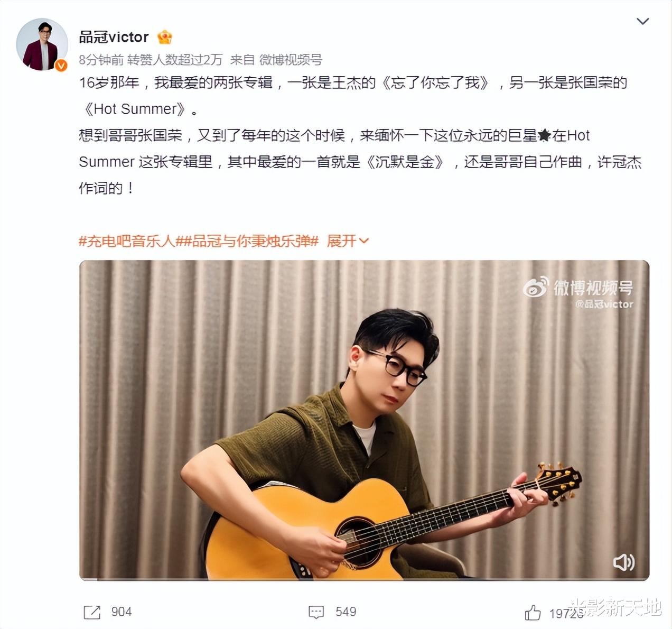Click the 8分钟前 timestamp
The width and height of the screenshot is (672, 629).
101,60
